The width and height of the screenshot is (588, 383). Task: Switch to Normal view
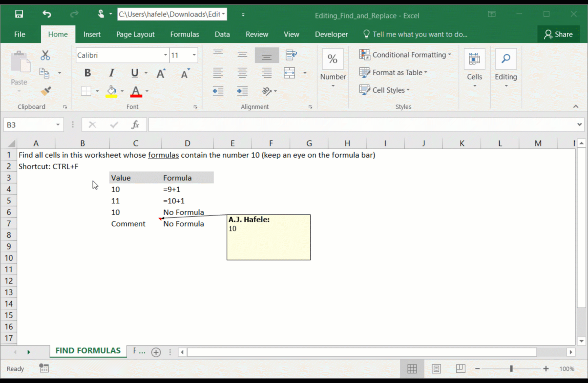(x=412, y=369)
